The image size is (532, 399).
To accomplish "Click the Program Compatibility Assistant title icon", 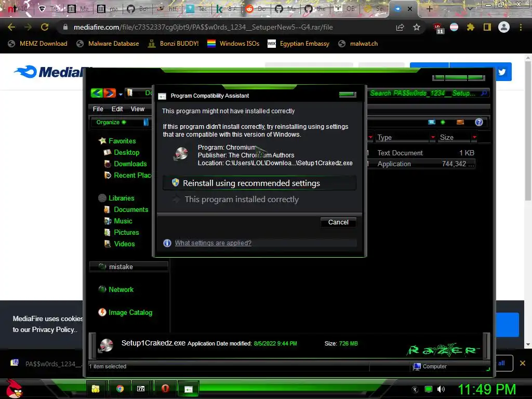I will point(162,96).
